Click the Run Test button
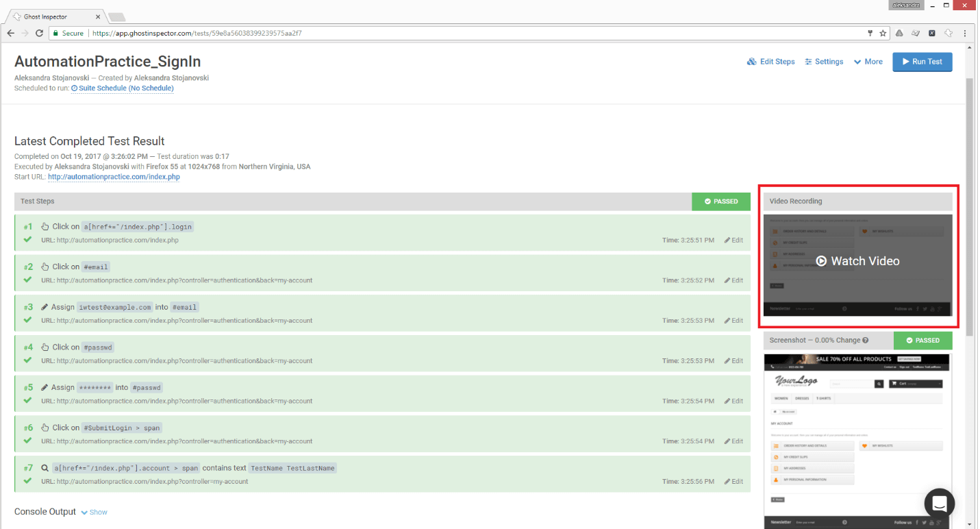This screenshot has width=980, height=529. [922, 62]
